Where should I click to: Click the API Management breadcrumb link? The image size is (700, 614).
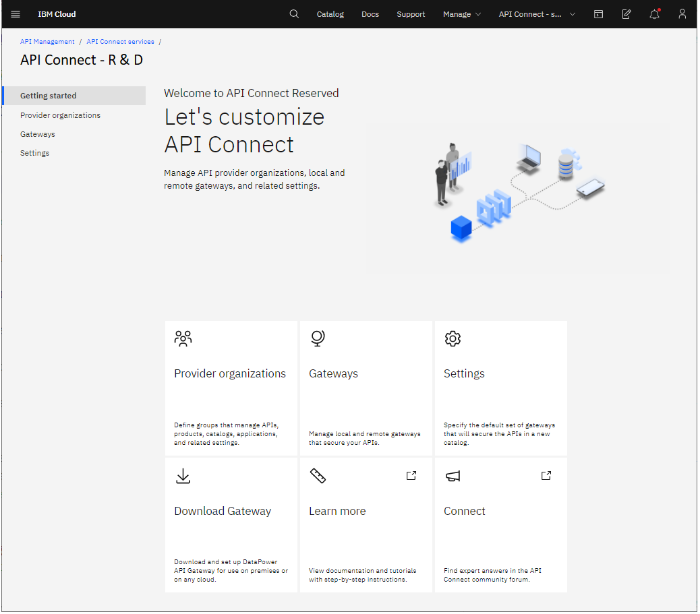pyautogui.click(x=47, y=41)
